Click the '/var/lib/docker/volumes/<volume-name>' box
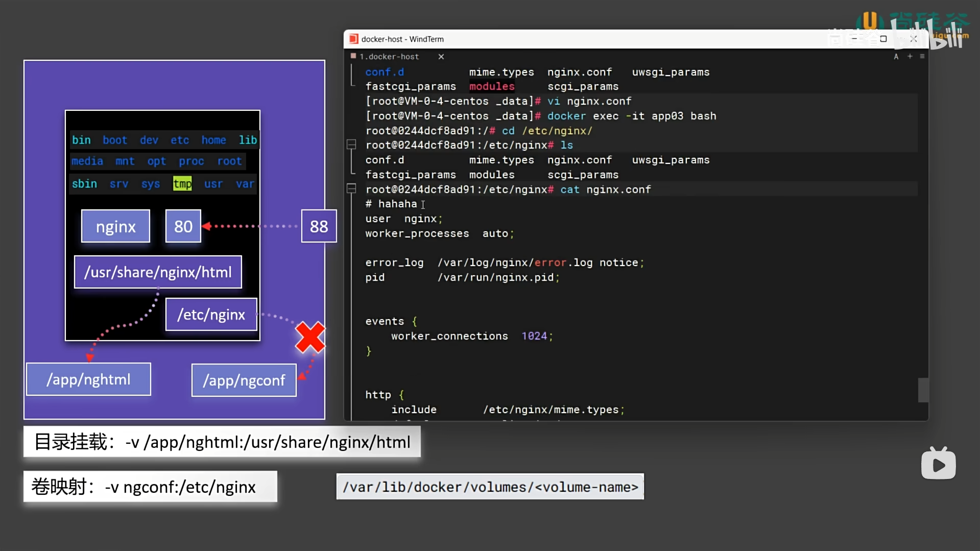Viewport: 980px width, 551px height. (x=490, y=487)
